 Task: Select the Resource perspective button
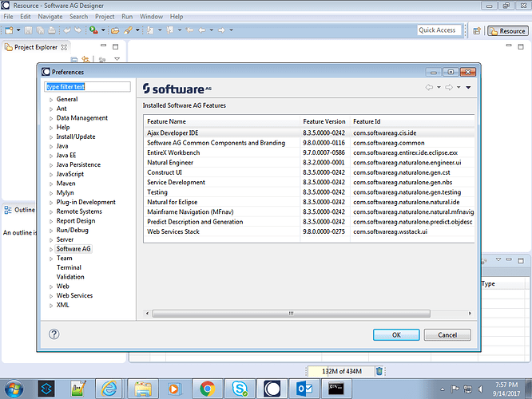[508, 31]
